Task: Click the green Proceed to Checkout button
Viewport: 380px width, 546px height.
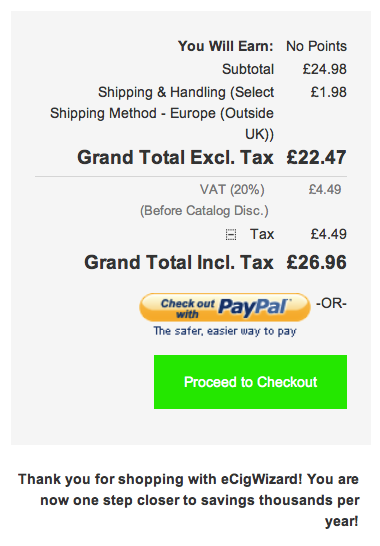Action: tap(250, 382)
